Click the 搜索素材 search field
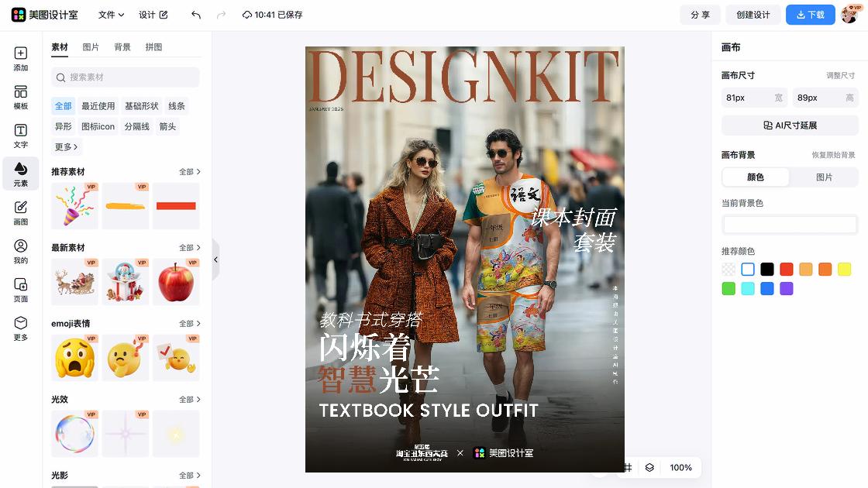868x488 pixels. [125, 78]
